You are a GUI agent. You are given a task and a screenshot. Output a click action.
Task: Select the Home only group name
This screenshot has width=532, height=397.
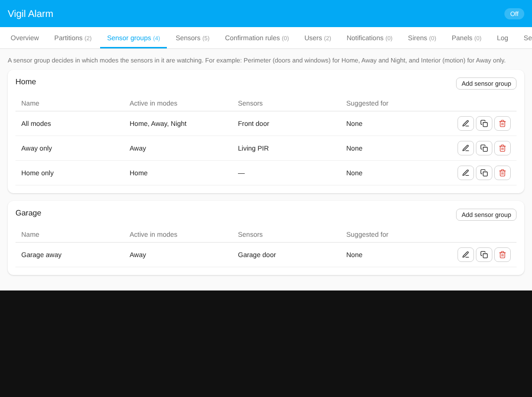[37, 173]
